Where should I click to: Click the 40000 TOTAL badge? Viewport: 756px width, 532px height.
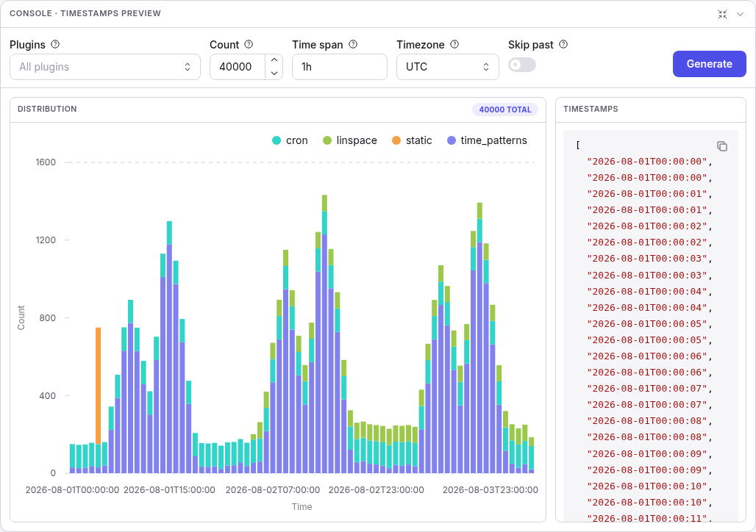click(504, 109)
